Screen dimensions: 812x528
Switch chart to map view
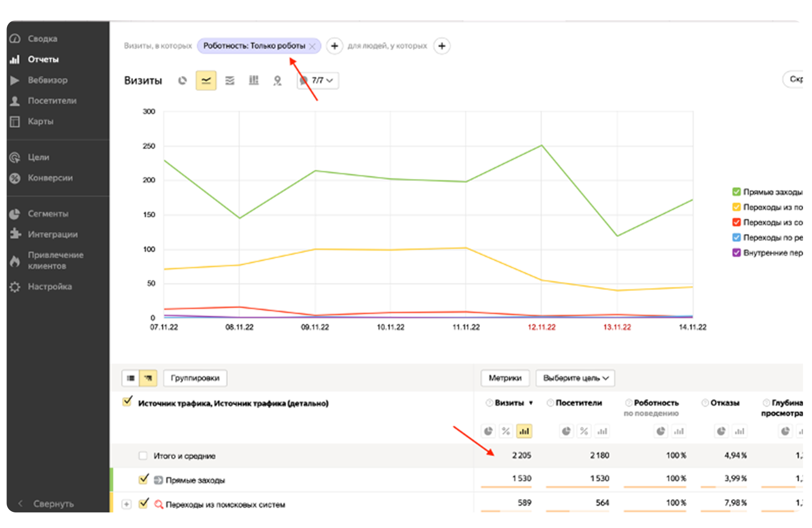(277, 81)
